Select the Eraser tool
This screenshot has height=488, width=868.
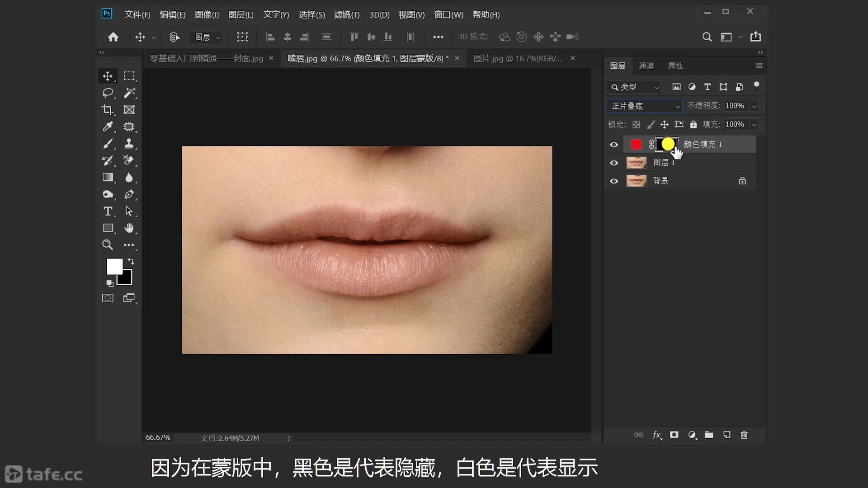click(x=129, y=160)
